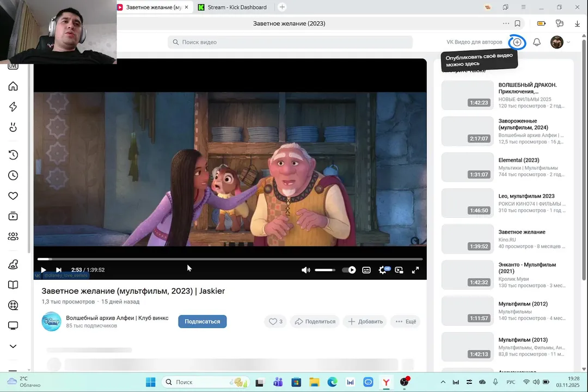Enter fullscreen video mode
Viewport: 588px width, 392px height.
415,269
